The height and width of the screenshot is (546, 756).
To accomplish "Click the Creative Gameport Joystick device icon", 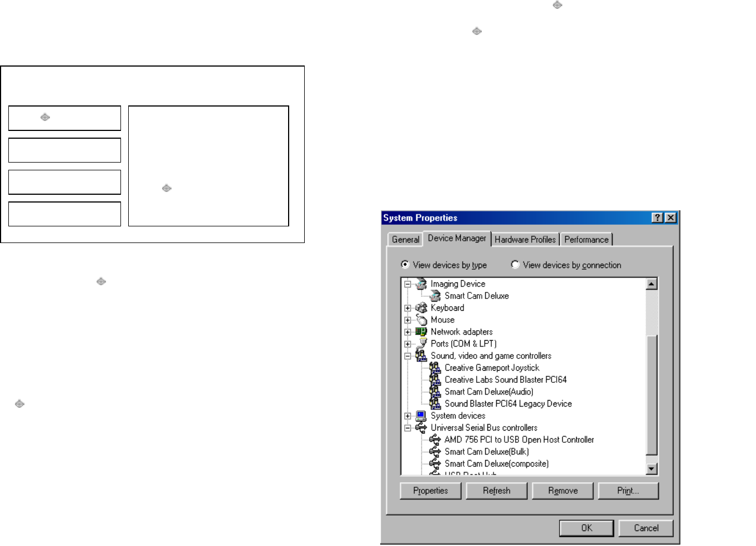I will pyautogui.click(x=435, y=368).
